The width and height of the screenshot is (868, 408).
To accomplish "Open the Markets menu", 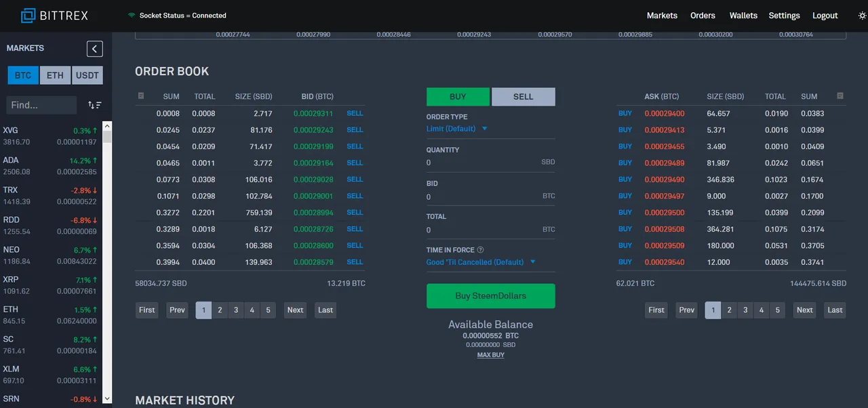I will pyautogui.click(x=662, y=16).
